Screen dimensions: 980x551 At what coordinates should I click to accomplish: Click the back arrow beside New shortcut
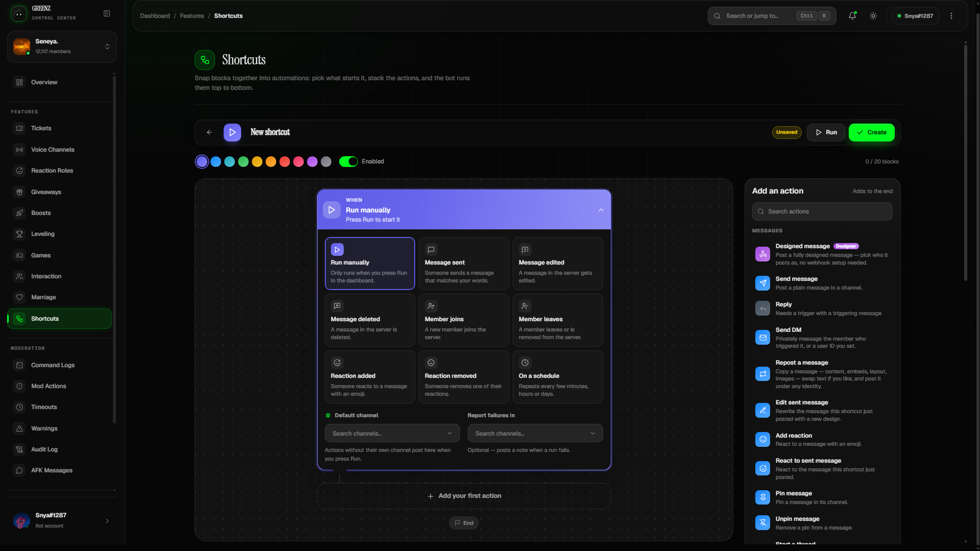(x=209, y=132)
